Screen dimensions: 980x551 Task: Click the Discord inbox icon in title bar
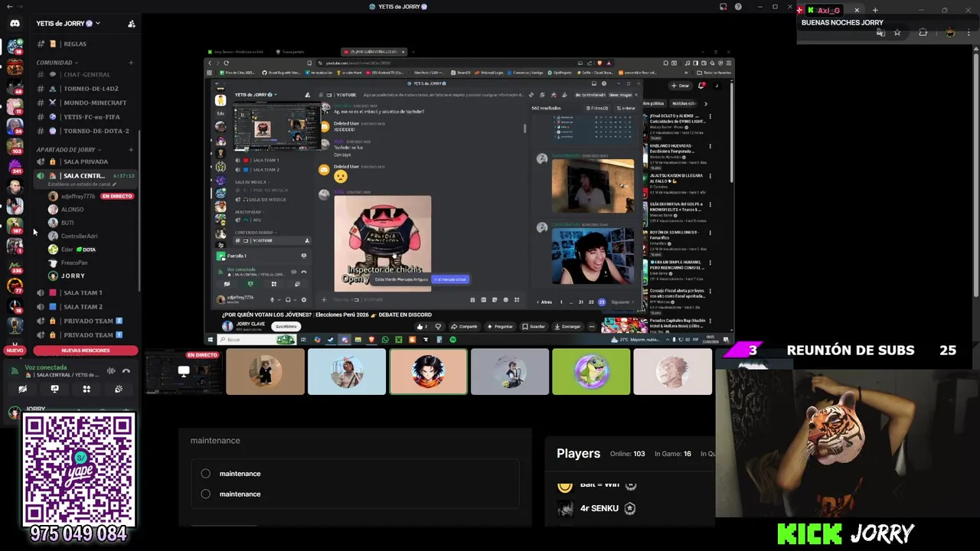[x=723, y=7]
